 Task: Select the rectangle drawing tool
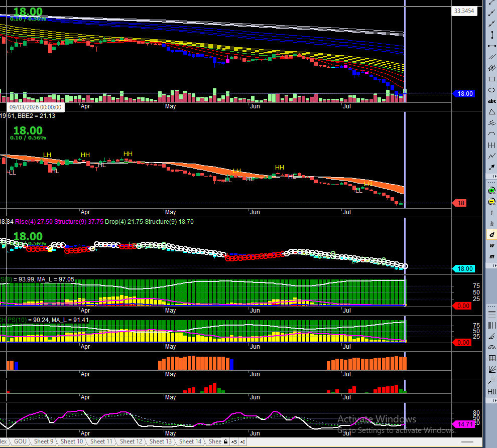(x=492, y=79)
